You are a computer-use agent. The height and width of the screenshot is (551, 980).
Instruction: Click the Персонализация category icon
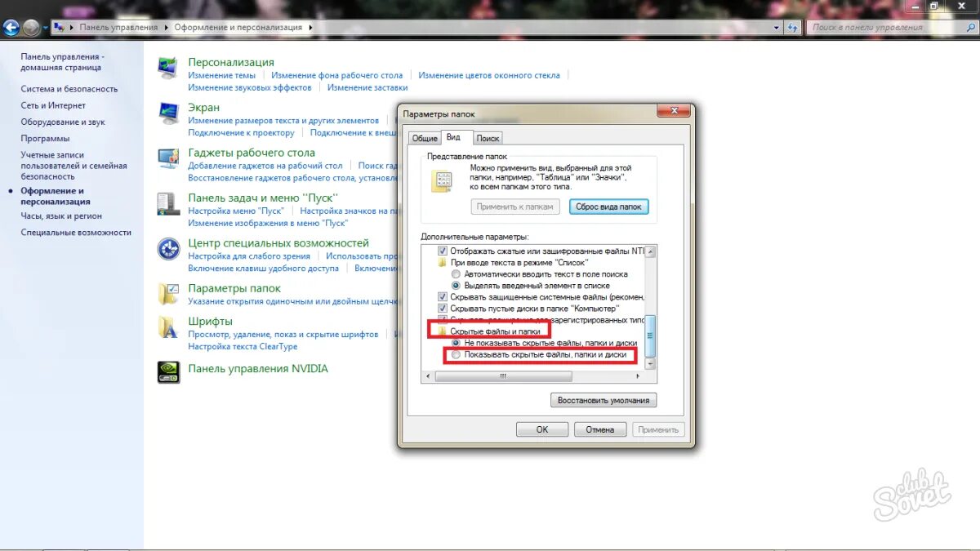[x=168, y=69]
